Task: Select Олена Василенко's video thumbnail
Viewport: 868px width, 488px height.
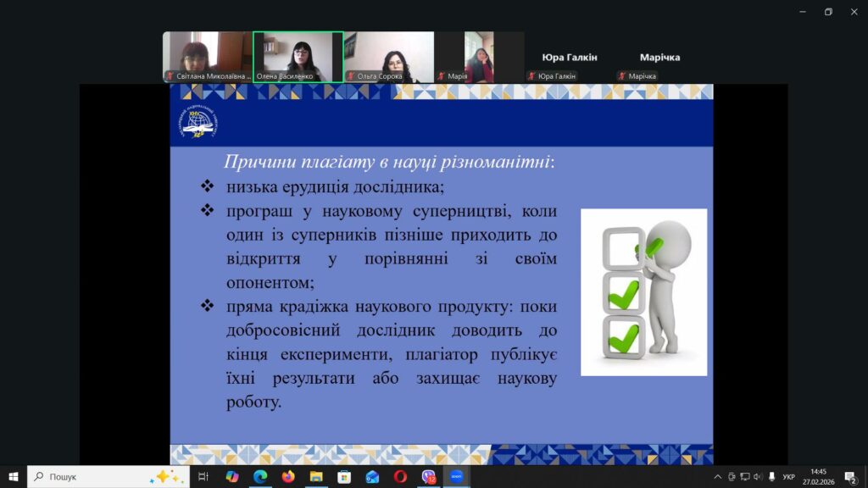Action: [x=298, y=57]
